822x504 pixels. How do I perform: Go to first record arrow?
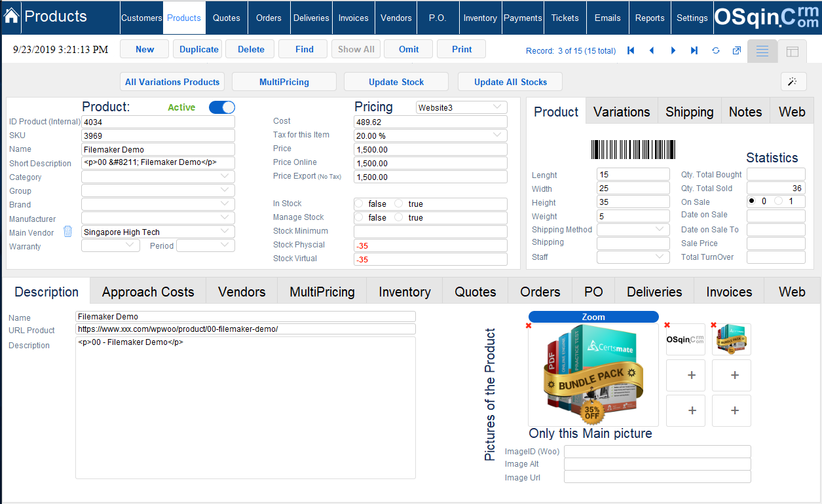click(x=631, y=50)
